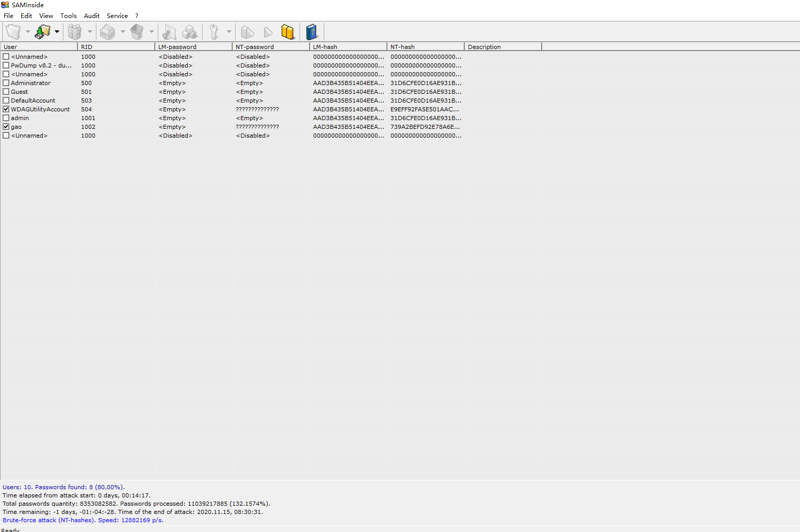
Task: Open the import/export files icon
Action: [x=42, y=32]
